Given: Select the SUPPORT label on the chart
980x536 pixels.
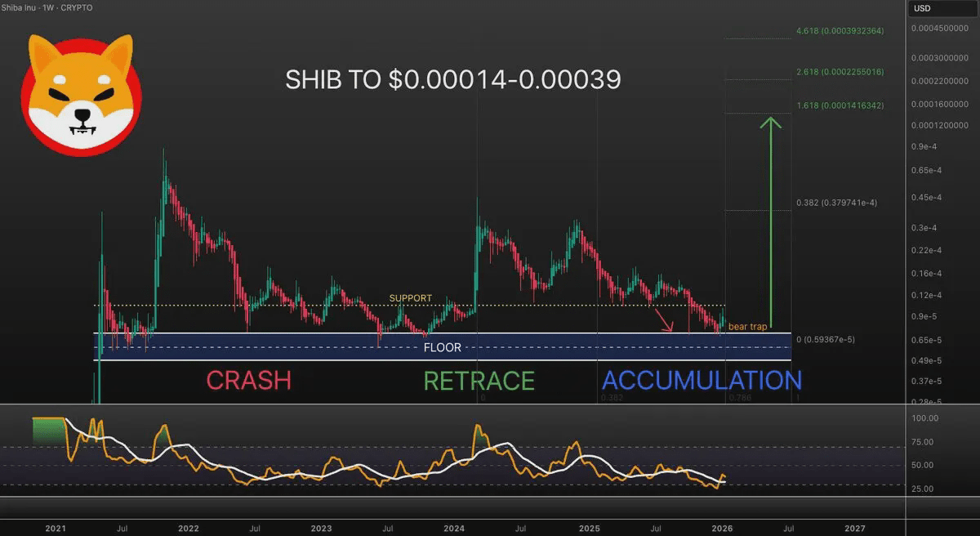Looking at the screenshot, I should pyautogui.click(x=411, y=298).
